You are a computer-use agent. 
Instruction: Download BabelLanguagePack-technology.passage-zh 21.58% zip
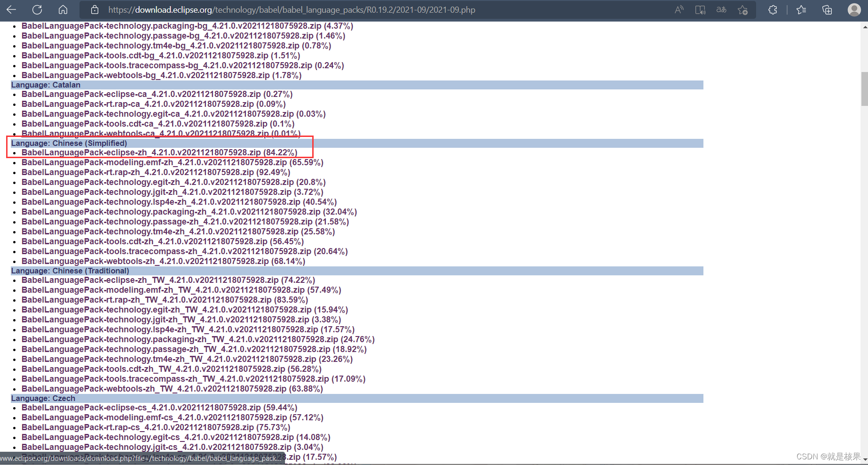click(185, 222)
